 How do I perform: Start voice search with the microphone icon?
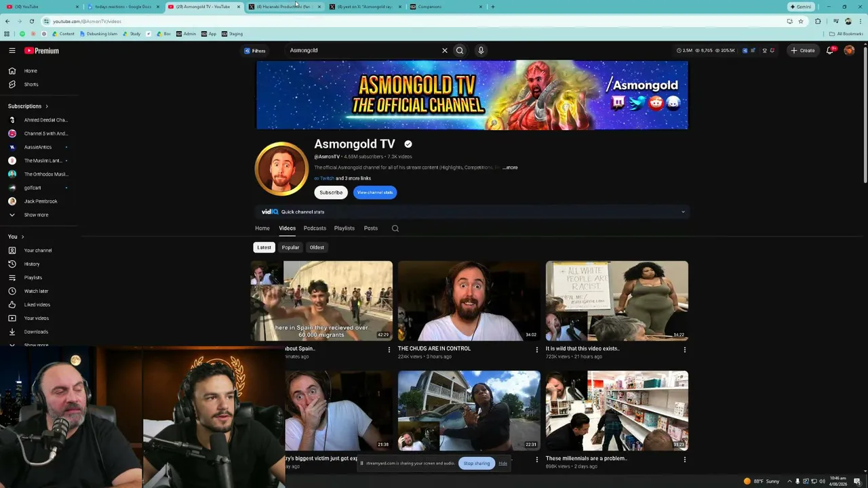click(x=481, y=50)
